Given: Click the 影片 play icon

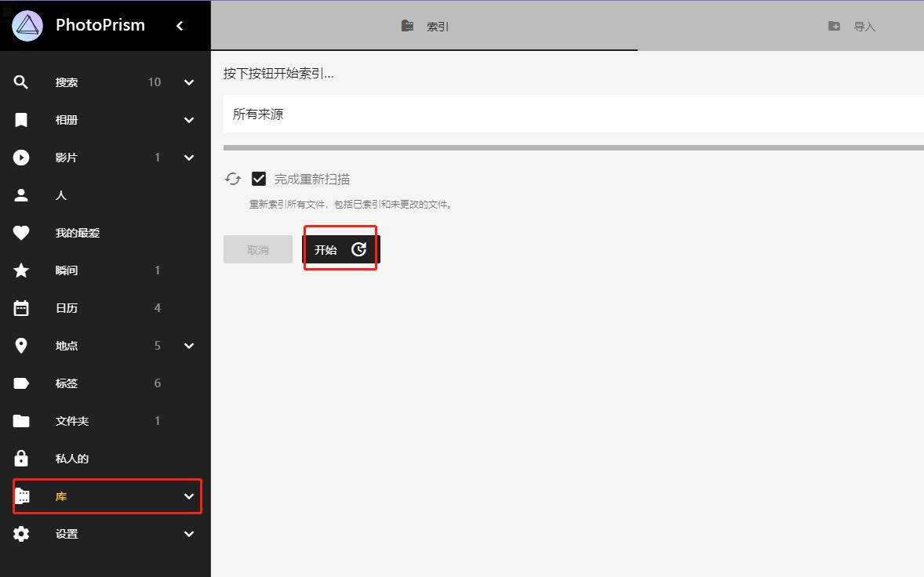Looking at the screenshot, I should click(20, 157).
